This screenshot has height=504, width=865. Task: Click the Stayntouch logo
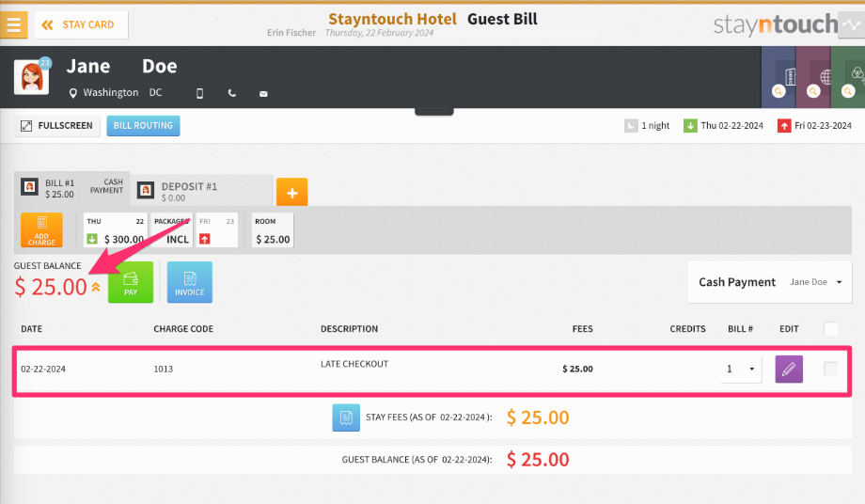(x=775, y=24)
